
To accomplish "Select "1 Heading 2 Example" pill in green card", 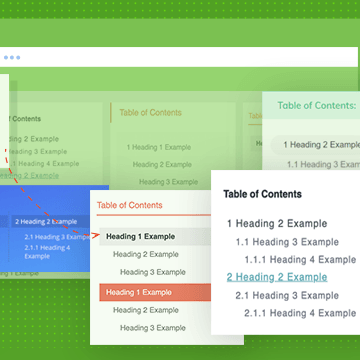I will click(x=316, y=145).
